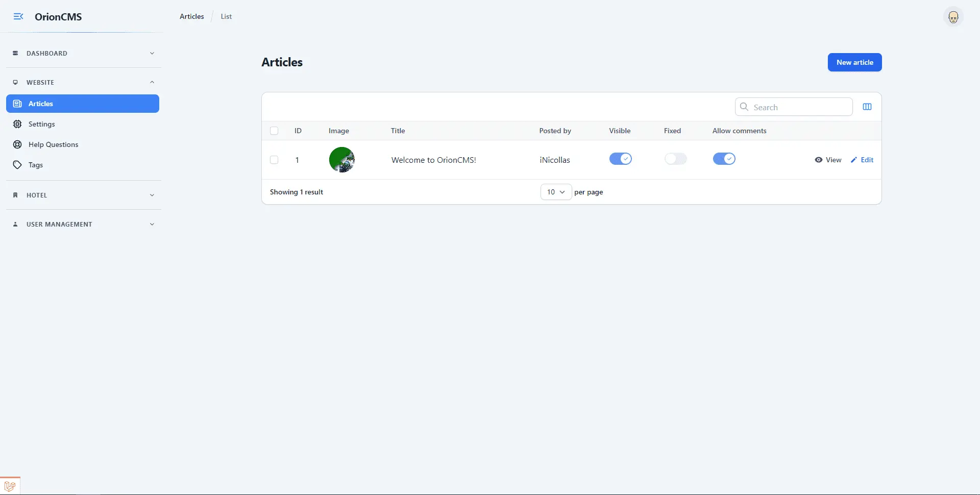
Task: Open the Tags menu item
Action: pos(83,165)
